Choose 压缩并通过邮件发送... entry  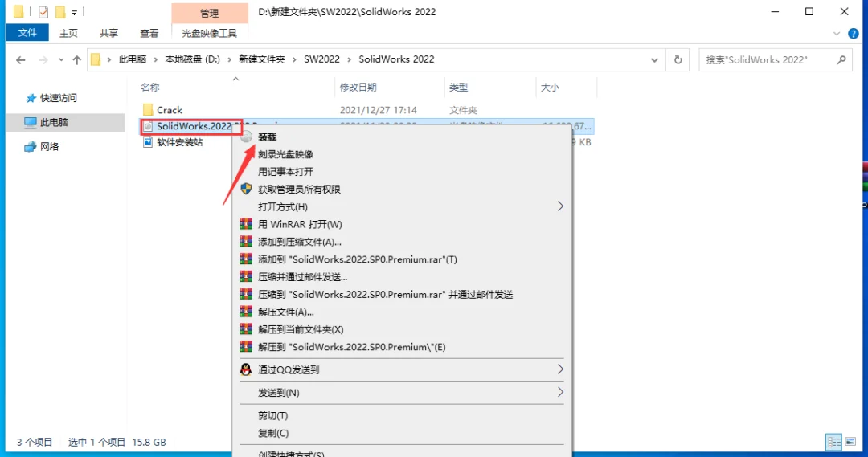pyautogui.click(x=402, y=276)
